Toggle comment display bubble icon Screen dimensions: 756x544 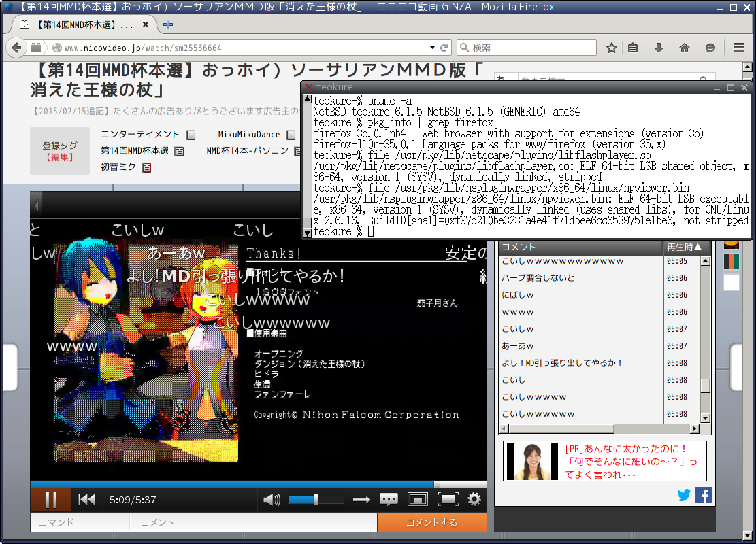coord(389,499)
